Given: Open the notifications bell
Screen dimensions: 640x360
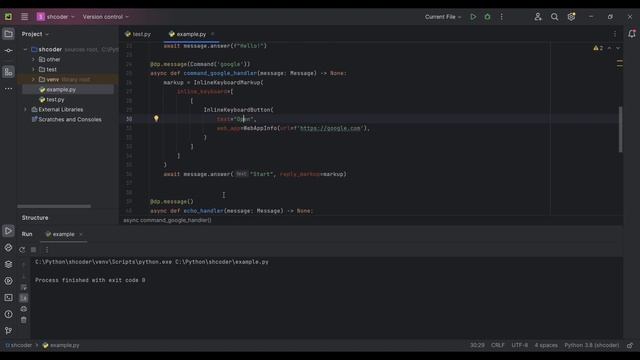Looking at the screenshot, I should (631, 34).
